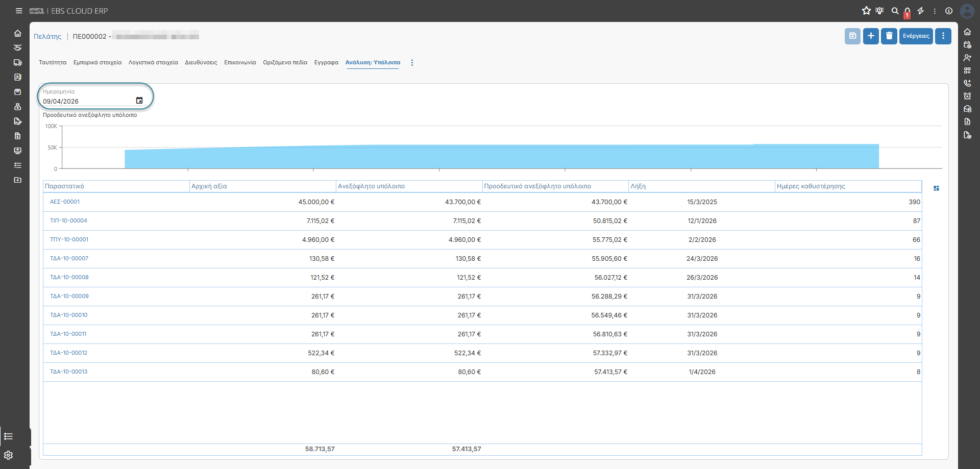The height and width of the screenshot is (469, 980).
Task: Open the money bag finance module
Action: point(18,107)
